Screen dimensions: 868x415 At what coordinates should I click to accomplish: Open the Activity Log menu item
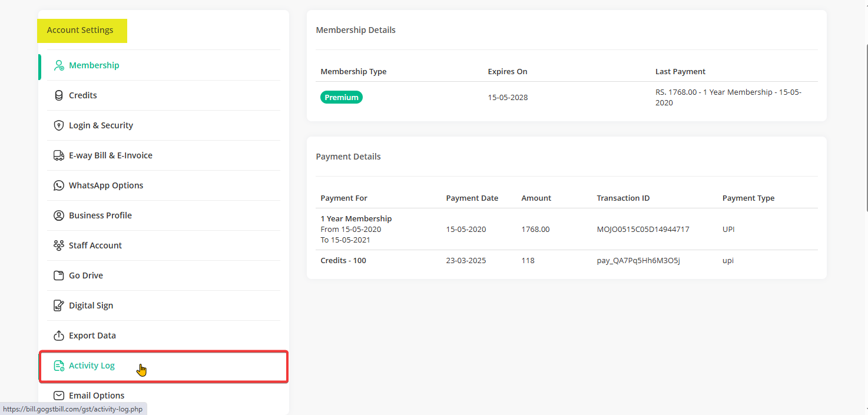[92, 366]
